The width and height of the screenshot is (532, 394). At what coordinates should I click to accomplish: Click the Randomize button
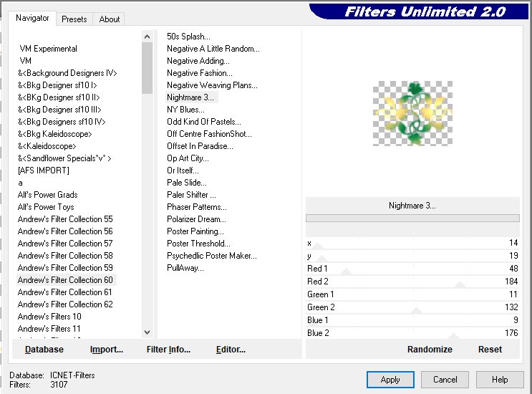[x=430, y=350]
